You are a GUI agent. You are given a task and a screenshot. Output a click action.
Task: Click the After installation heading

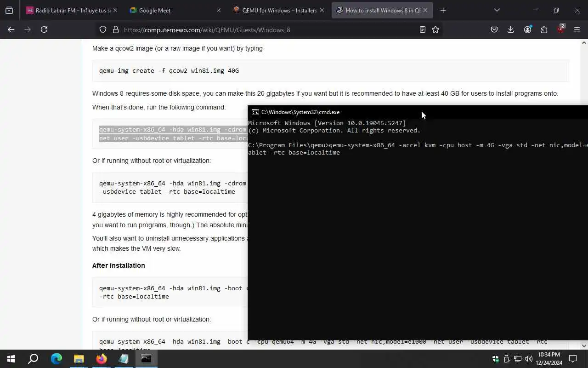[119, 265]
